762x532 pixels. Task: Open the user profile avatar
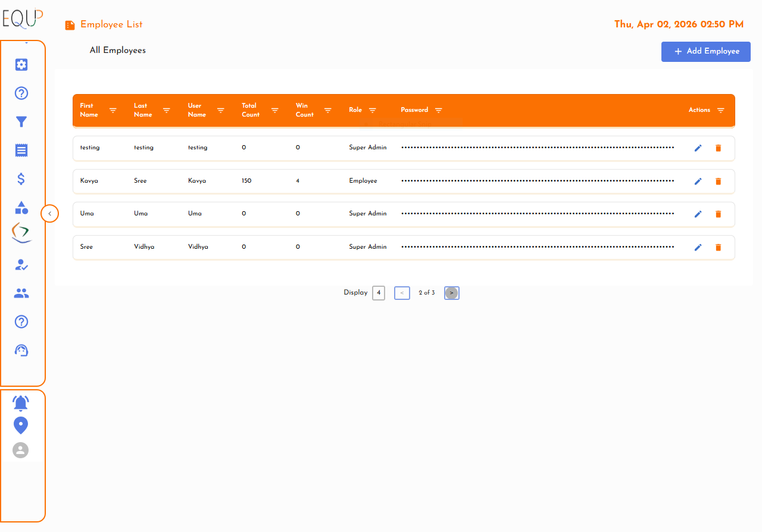coord(21,450)
